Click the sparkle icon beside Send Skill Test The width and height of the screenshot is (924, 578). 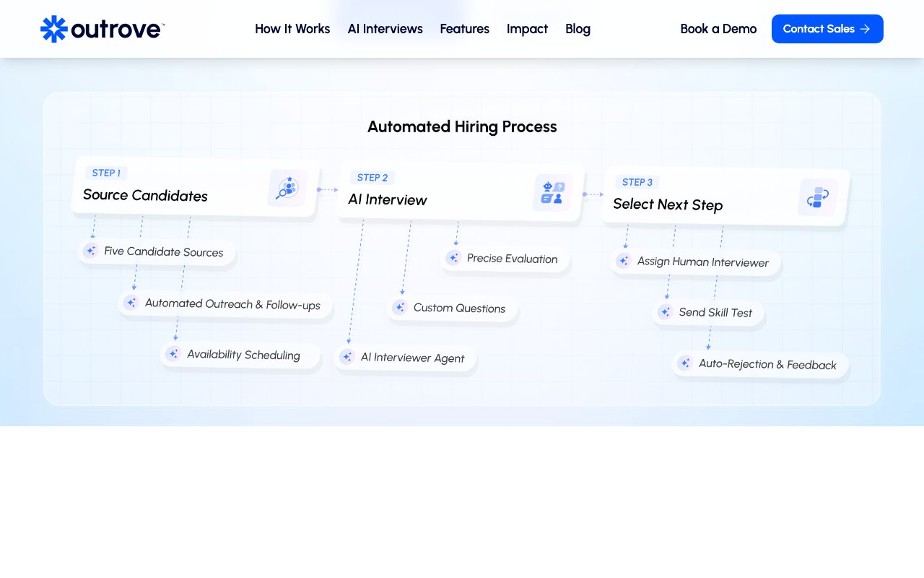665,311
